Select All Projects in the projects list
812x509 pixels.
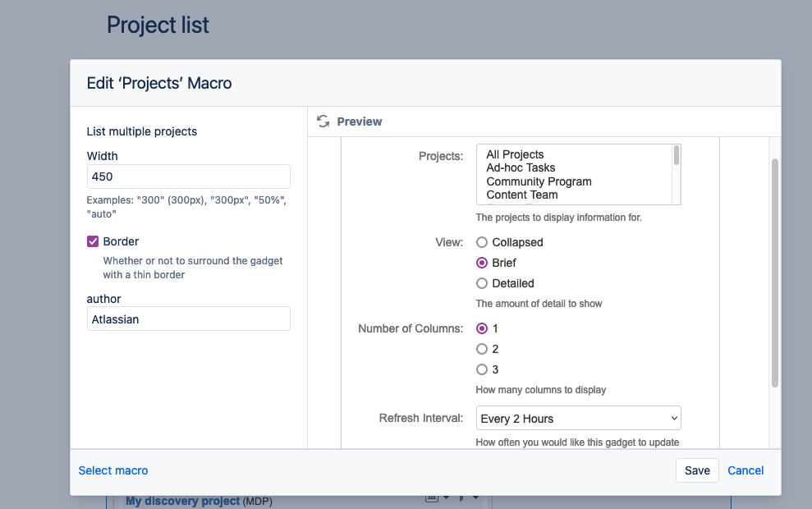pyautogui.click(x=515, y=154)
